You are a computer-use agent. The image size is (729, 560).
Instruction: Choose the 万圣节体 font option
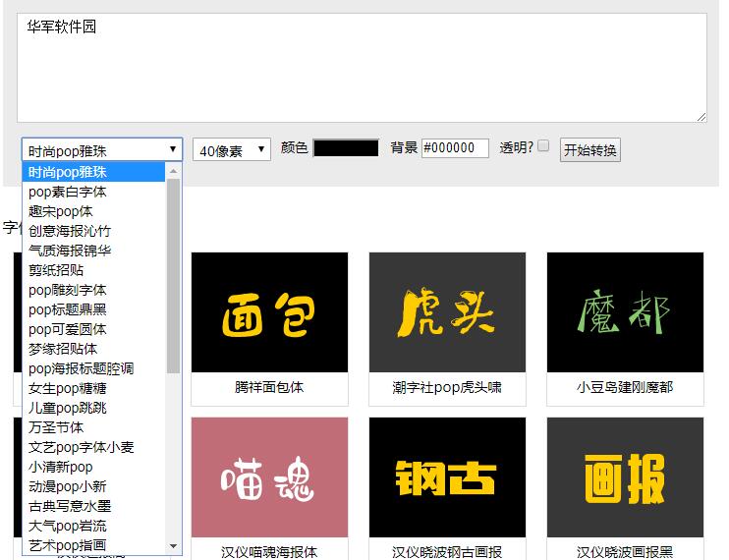point(56,427)
